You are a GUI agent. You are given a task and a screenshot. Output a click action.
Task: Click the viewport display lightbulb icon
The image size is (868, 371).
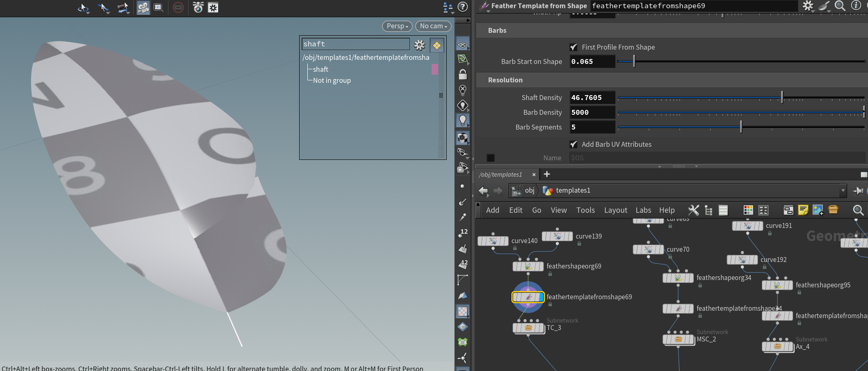point(463,120)
